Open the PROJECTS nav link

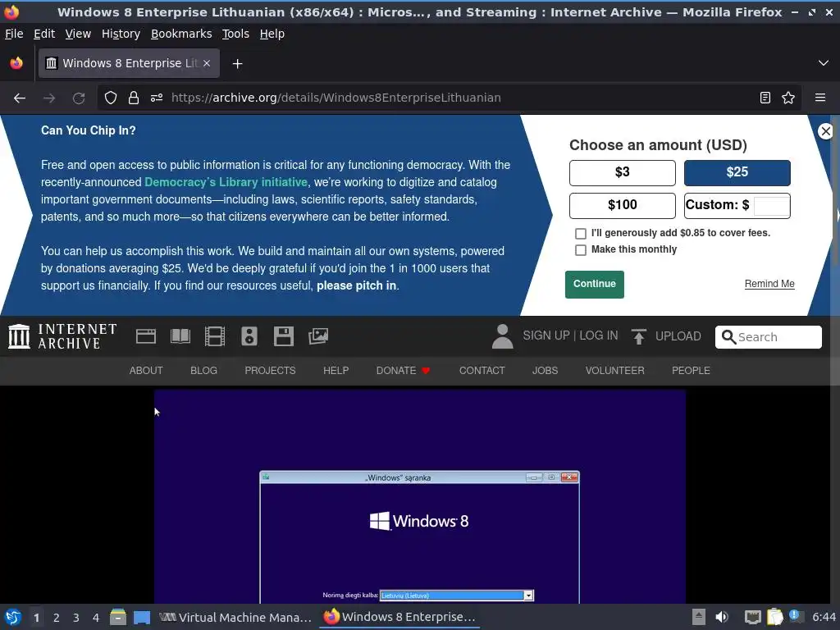pyautogui.click(x=270, y=371)
